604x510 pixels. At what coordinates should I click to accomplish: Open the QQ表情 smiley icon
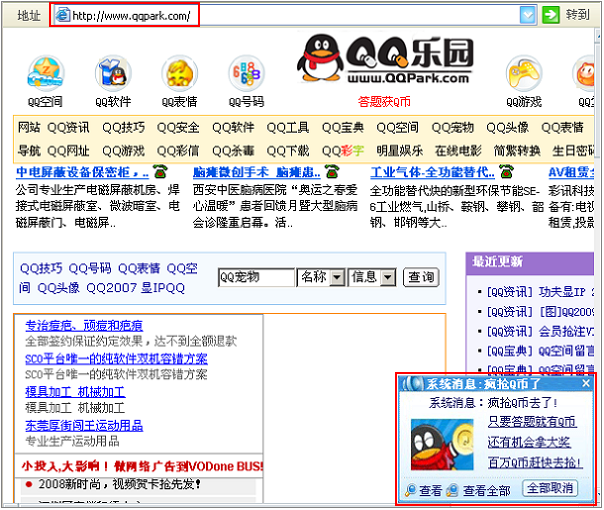180,74
